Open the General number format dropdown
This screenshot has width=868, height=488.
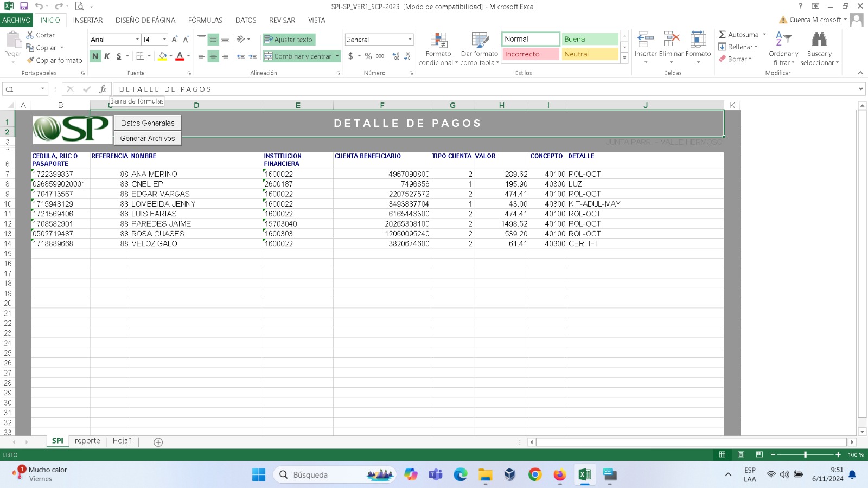410,40
